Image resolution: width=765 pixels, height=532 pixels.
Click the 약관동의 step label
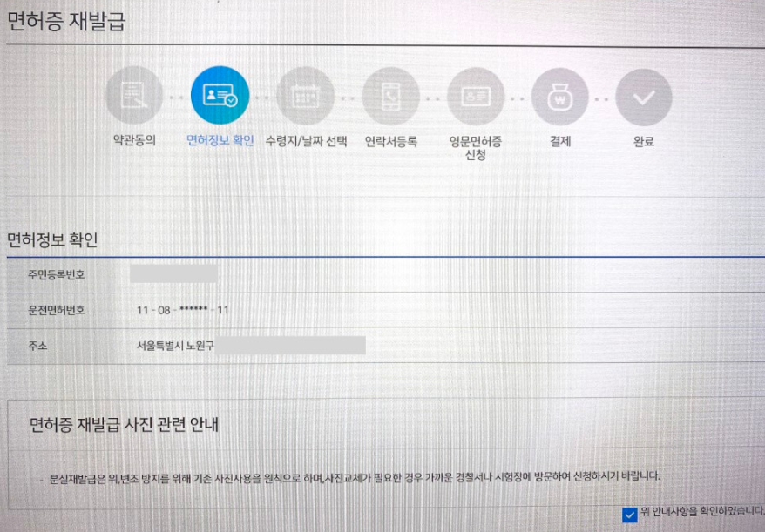coord(134,141)
